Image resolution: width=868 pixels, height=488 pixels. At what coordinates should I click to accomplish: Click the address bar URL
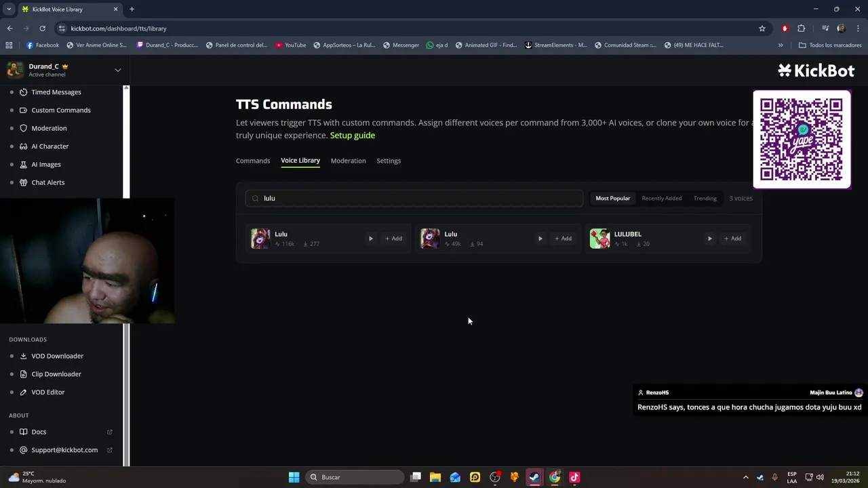click(x=119, y=28)
